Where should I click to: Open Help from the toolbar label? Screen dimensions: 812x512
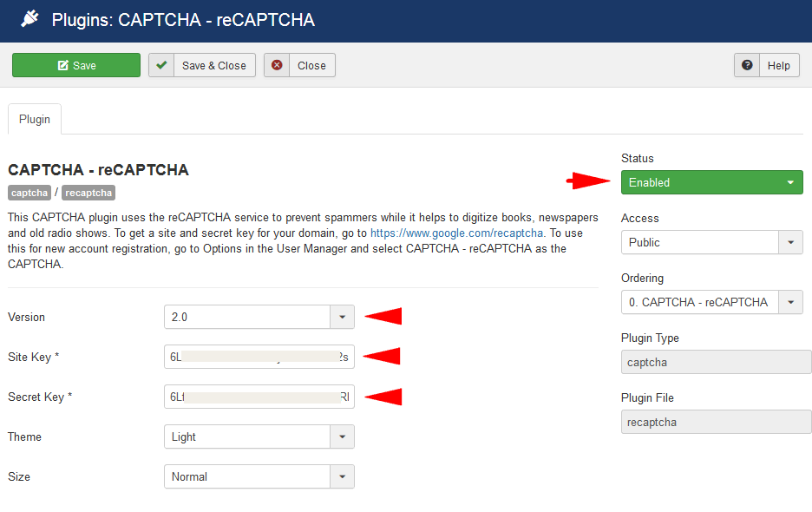(x=778, y=66)
